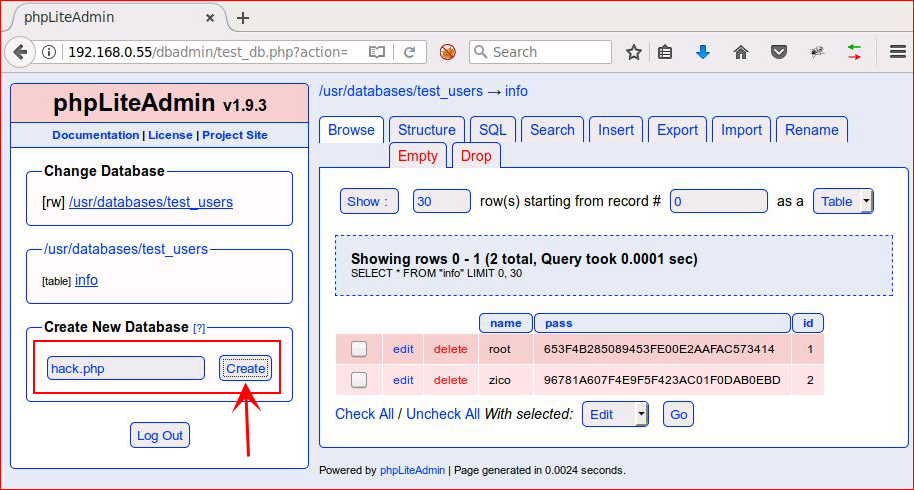Open the info table link in sidebar
The height and width of the screenshot is (490, 914).
click(86, 280)
